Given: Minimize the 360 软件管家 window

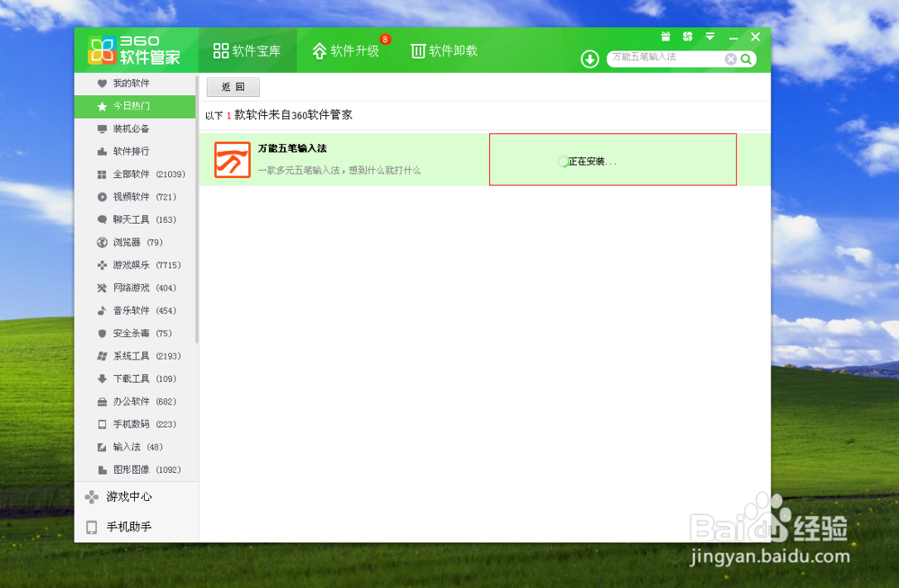Looking at the screenshot, I should [734, 38].
